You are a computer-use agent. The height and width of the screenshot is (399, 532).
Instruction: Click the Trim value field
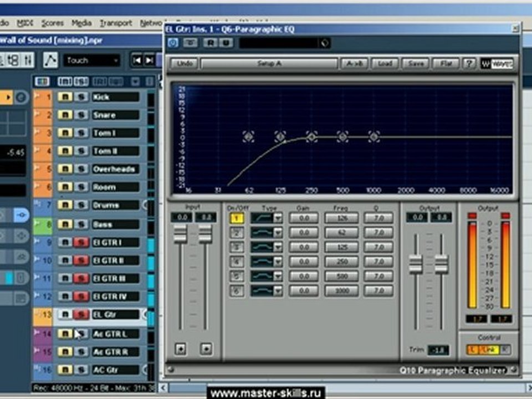[x=438, y=350]
